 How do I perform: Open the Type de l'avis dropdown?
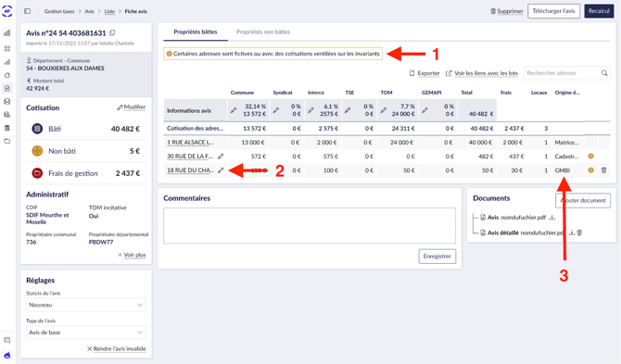coord(86,333)
